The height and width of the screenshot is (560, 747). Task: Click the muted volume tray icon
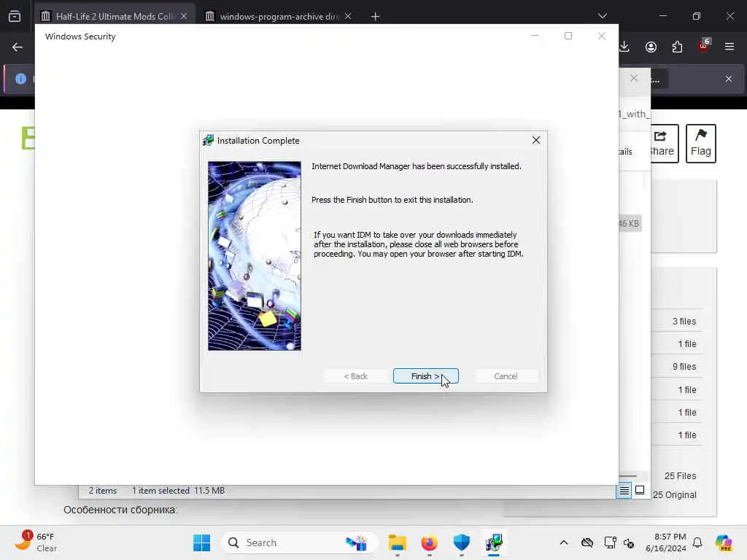[629, 542]
